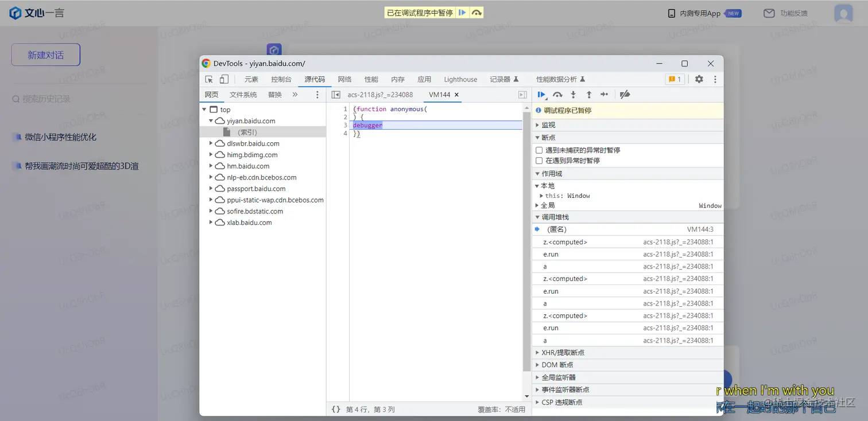Hide the debugger sidebar pane

pyautogui.click(x=522, y=95)
